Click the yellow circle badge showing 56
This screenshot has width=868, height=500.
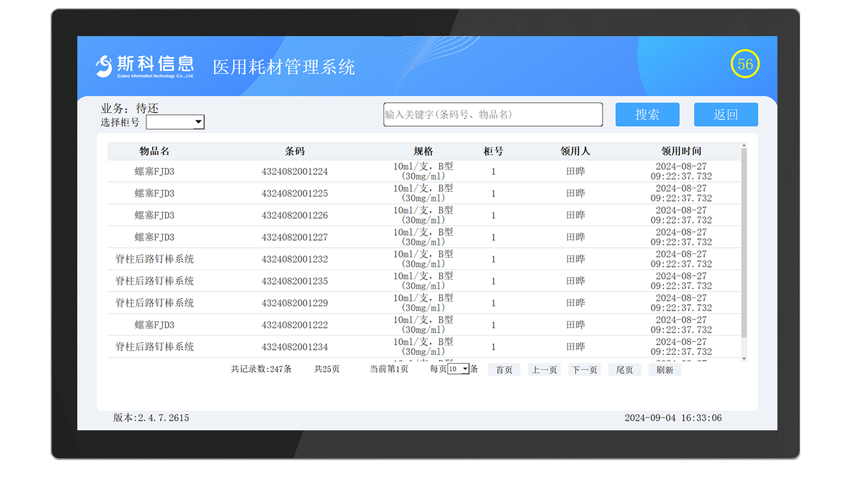[745, 64]
